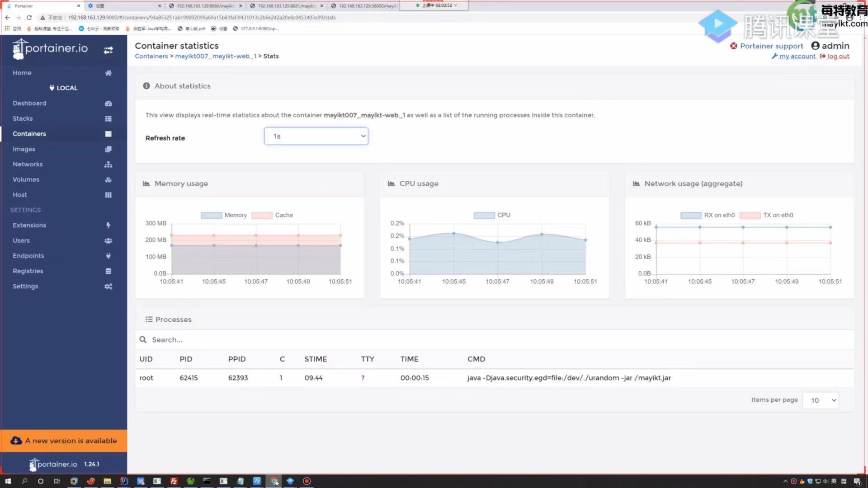Click the Home house icon
The height and width of the screenshot is (488, 868).
(x=108, y=73)
